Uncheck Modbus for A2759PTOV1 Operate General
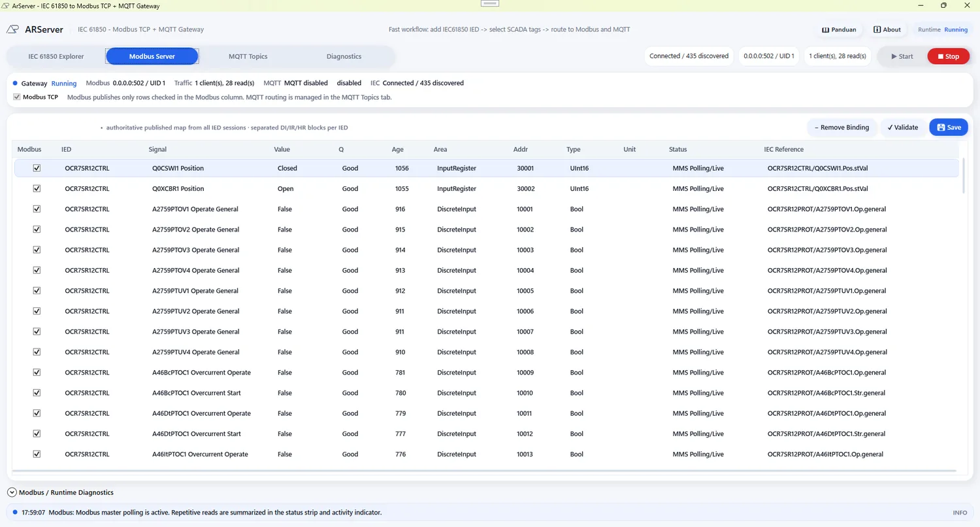980x527 pixels. coord(37,209)
